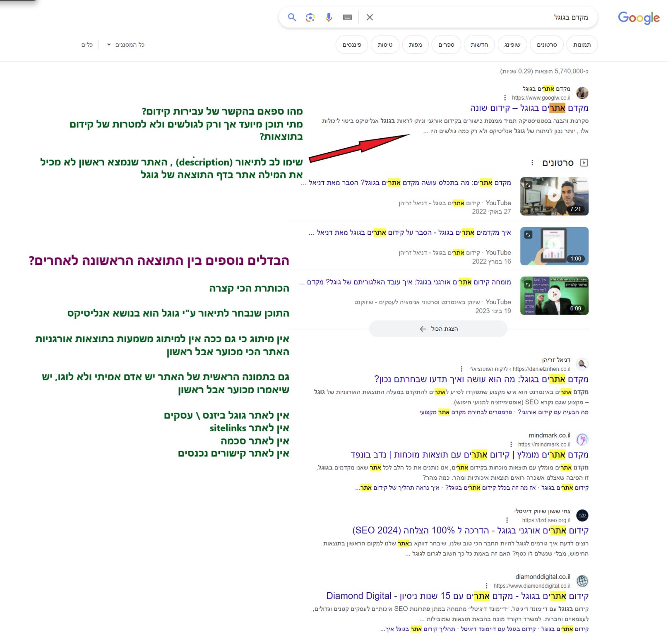Viewport: 668px width, 644px height.
Task: Click result count text 5,740,000 תוצאות
Action: pos(544,71)
